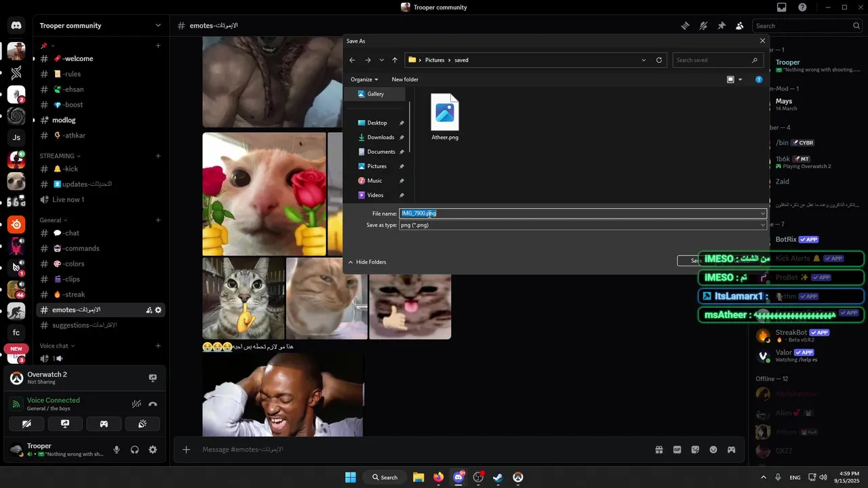Click Discord Search field in header

pos(807,26)
